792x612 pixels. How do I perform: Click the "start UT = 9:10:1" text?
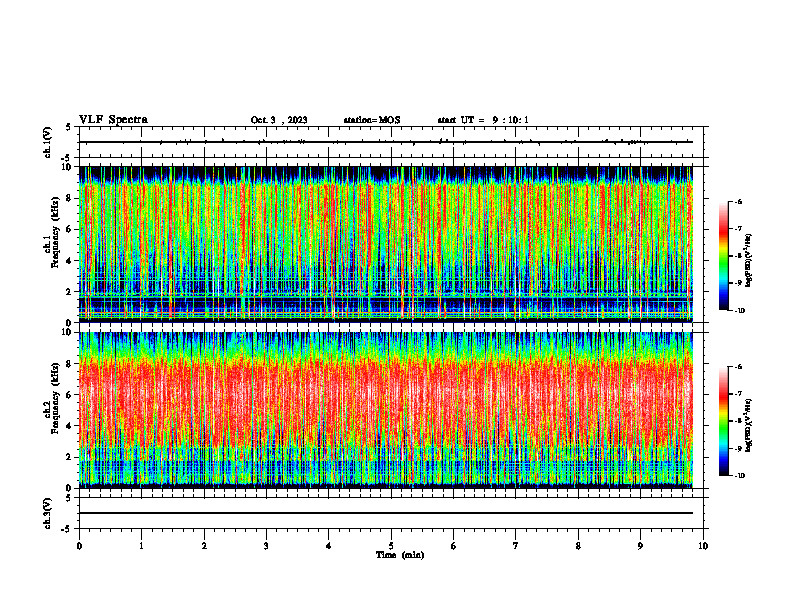[x=483, y=120]
